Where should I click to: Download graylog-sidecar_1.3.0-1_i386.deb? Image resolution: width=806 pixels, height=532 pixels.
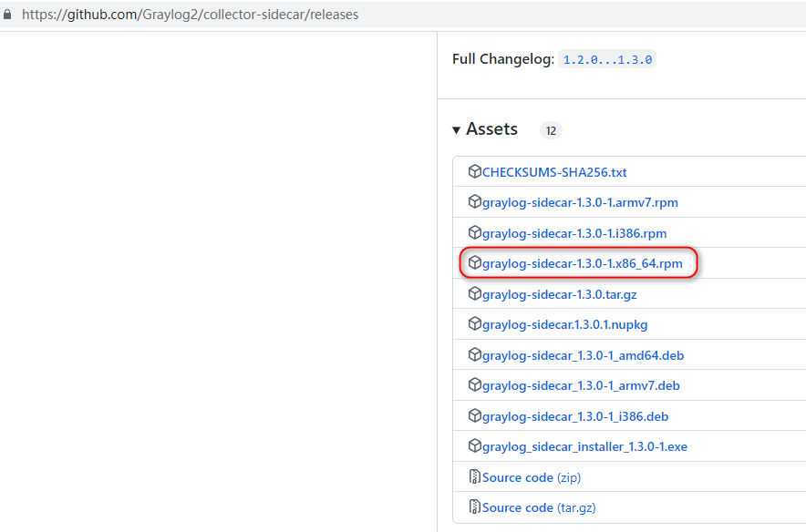(575, 416)
